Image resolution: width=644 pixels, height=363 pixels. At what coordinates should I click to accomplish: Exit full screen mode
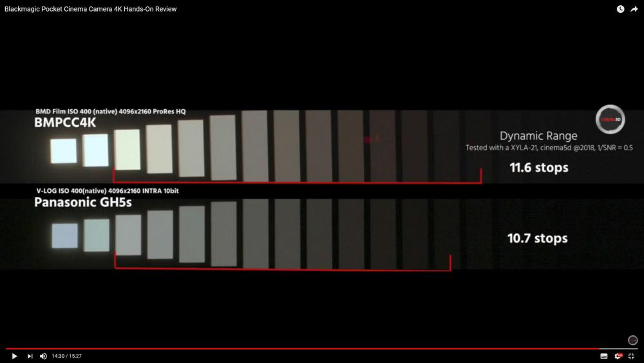pyautogui.click(x=631, y=356)
